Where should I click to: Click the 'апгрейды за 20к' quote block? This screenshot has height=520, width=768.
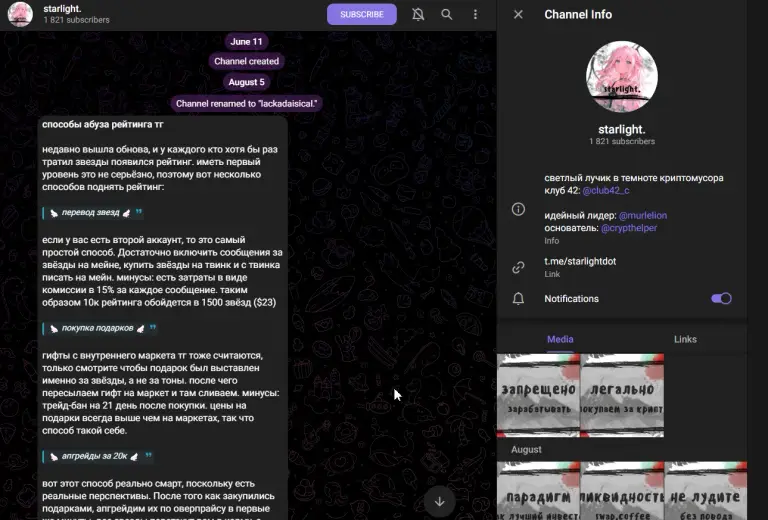click(97, 456)
